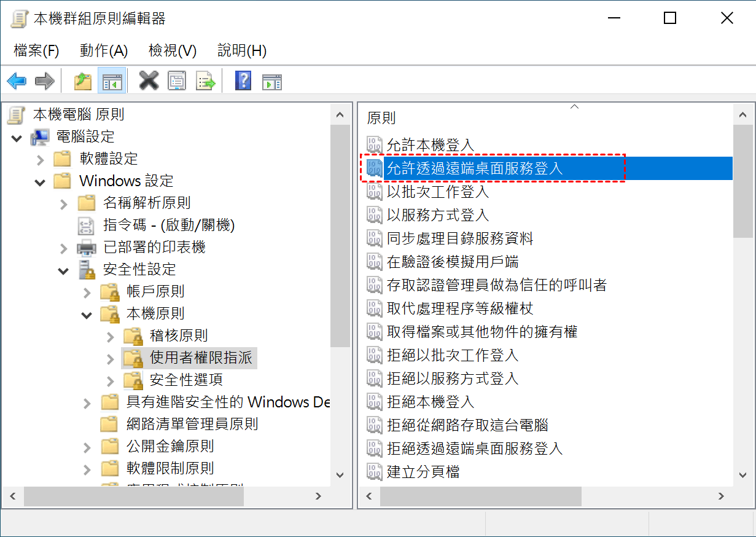Click the Show/Hide action pane icon
The height and width of the screenshot is (537, 756).
[x=271, y=81]
